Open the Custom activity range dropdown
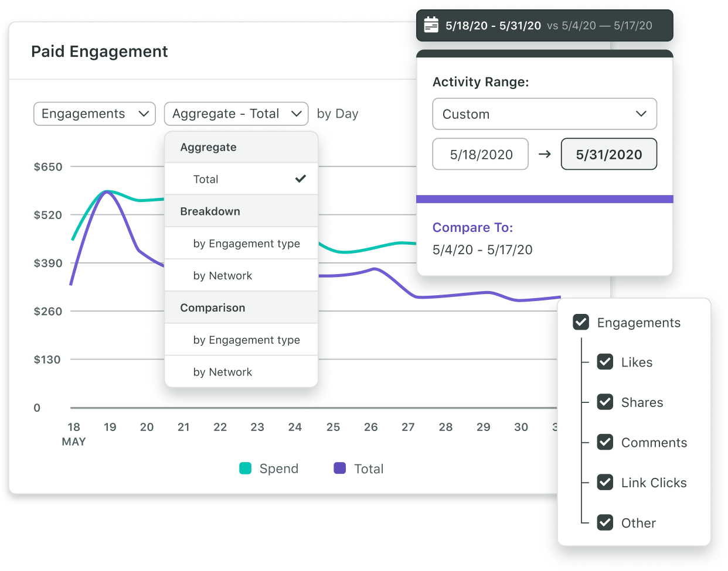Viewport: 728px width, 571px height. tap(545, 114)
